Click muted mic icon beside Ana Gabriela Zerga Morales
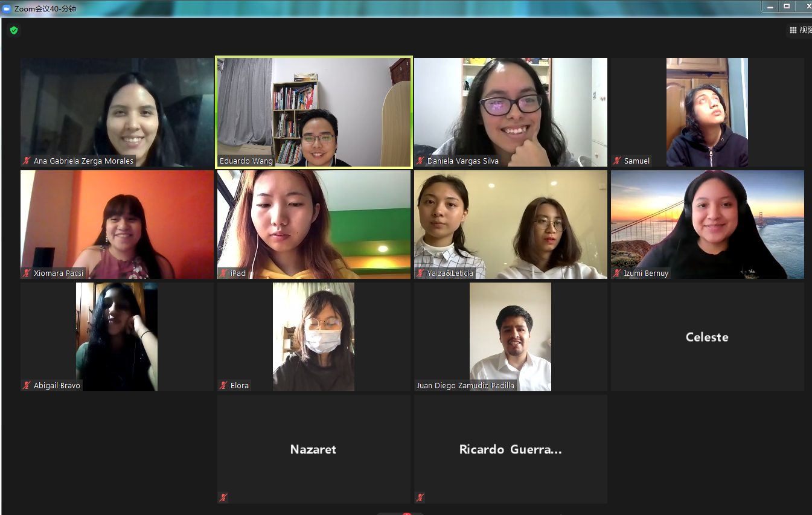 point(27,161)
